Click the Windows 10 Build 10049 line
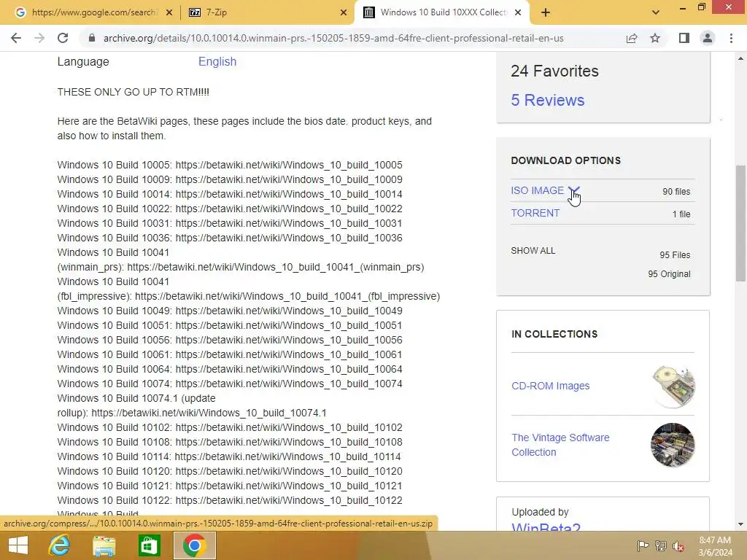Screen dimensions: 747x560 pyautogui.click(x=230, y=311)
